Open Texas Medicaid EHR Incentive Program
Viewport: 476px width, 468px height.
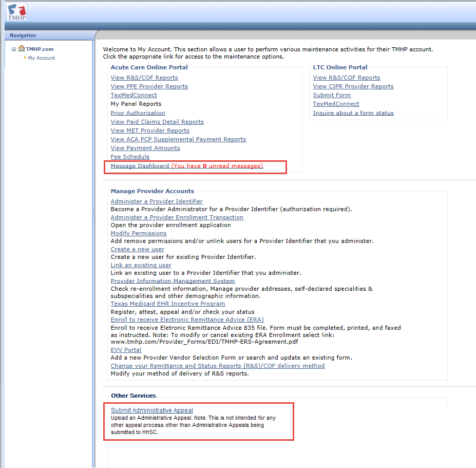[x=168, y=304]
